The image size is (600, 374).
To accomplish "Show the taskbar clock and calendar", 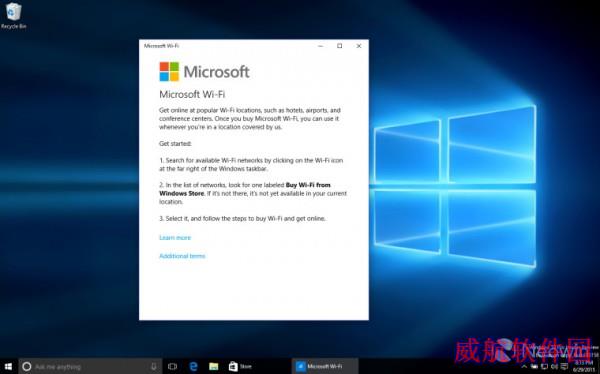I will click(584, 367).
